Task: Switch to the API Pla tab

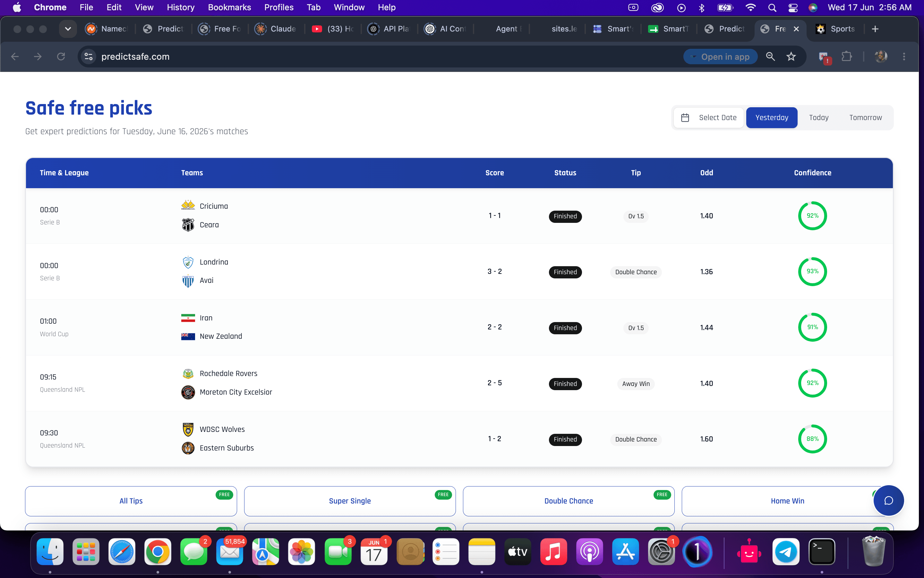Action: (389, 29)
